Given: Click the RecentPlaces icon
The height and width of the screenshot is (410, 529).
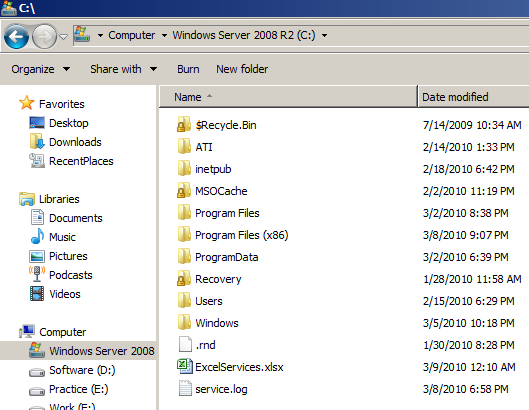Looking at the screenshot, I should (x=37, y=161).
